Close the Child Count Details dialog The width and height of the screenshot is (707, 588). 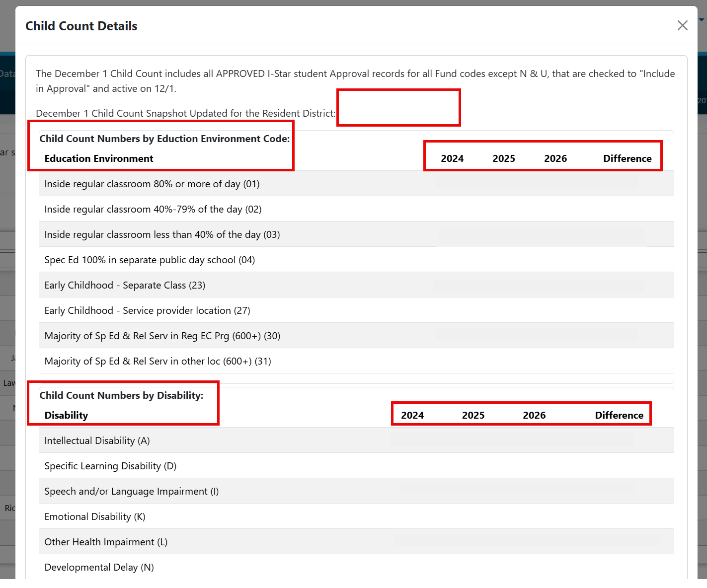coord(682,25)
